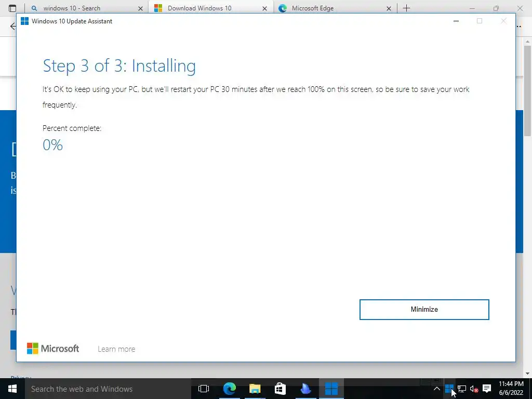Click the Edge page vertical scrollbar
The width and height of the screenshot is (532, 399).
(x=527, y=90)
